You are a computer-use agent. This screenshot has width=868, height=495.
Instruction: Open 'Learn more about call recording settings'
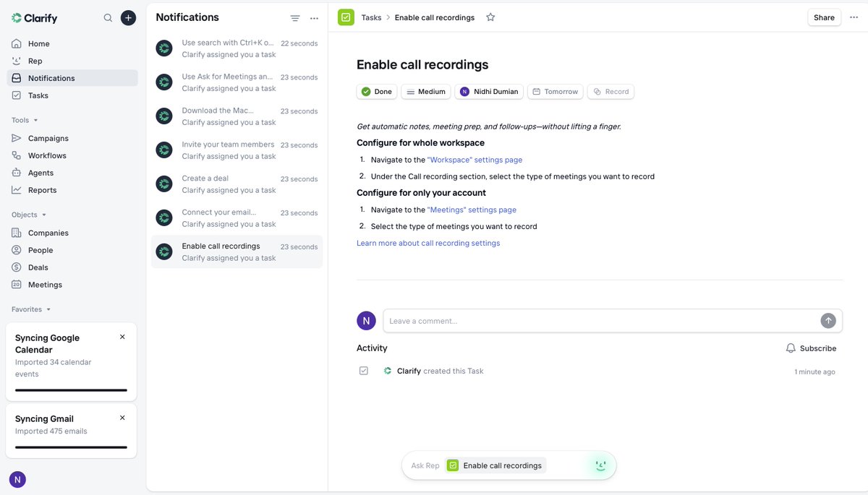tap(428, 243)
